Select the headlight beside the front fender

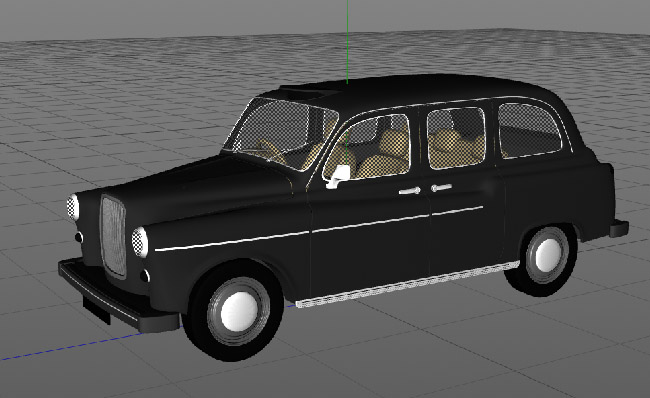(140, 242)
